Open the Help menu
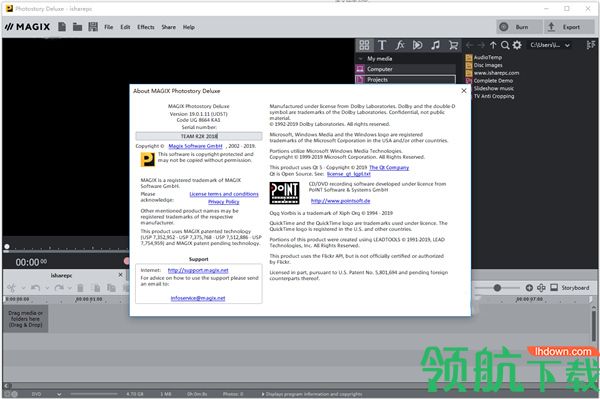 pyautogui.click(x=189, y=27)
